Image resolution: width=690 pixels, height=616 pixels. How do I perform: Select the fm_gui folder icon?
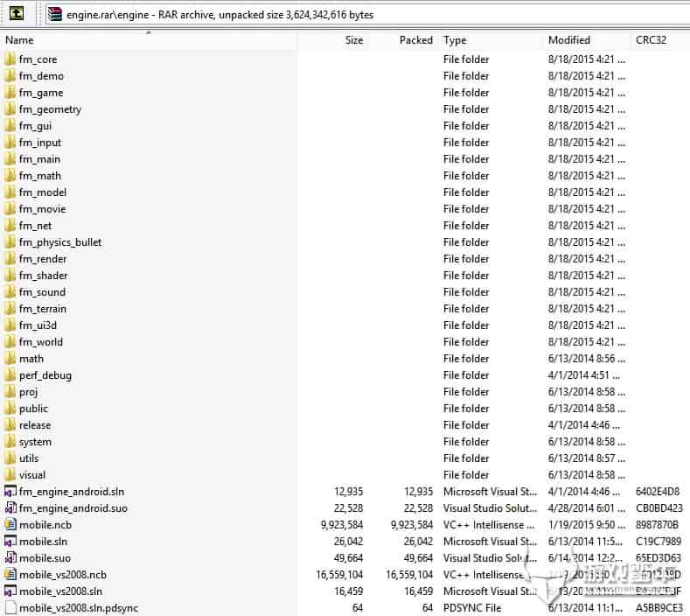pyautogui.click(x=10, y=125)
